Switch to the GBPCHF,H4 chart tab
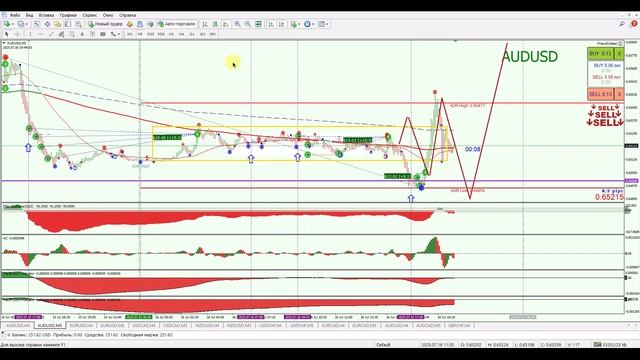640x360 pixels. point(459,325)
